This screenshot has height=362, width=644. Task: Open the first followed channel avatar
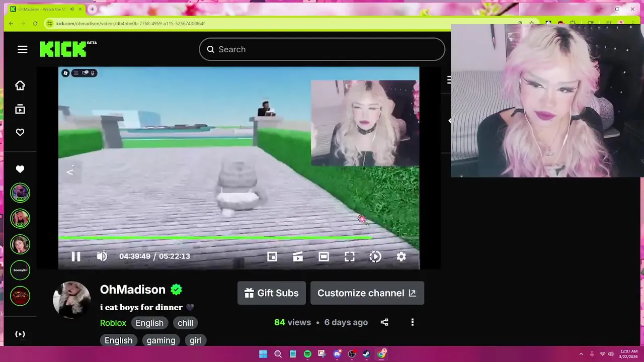(x=20, y=193)
